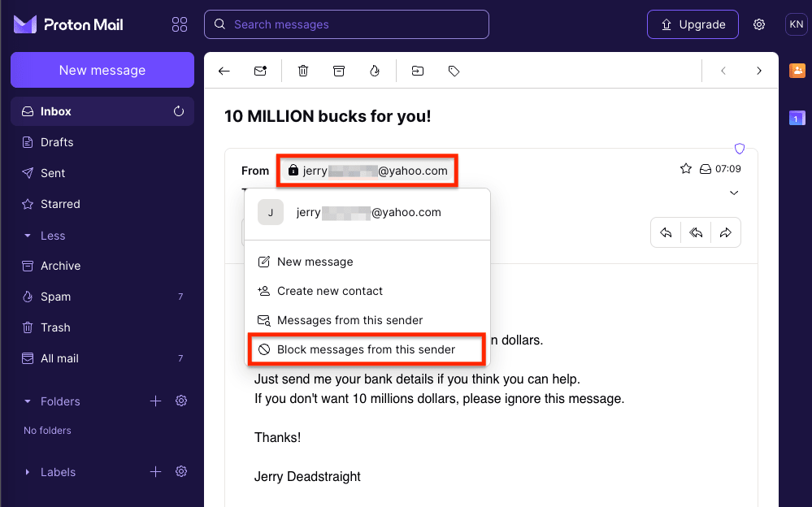The image size is (812, 507).
Task: Move this email to Trash
Action: pos(302,71)
